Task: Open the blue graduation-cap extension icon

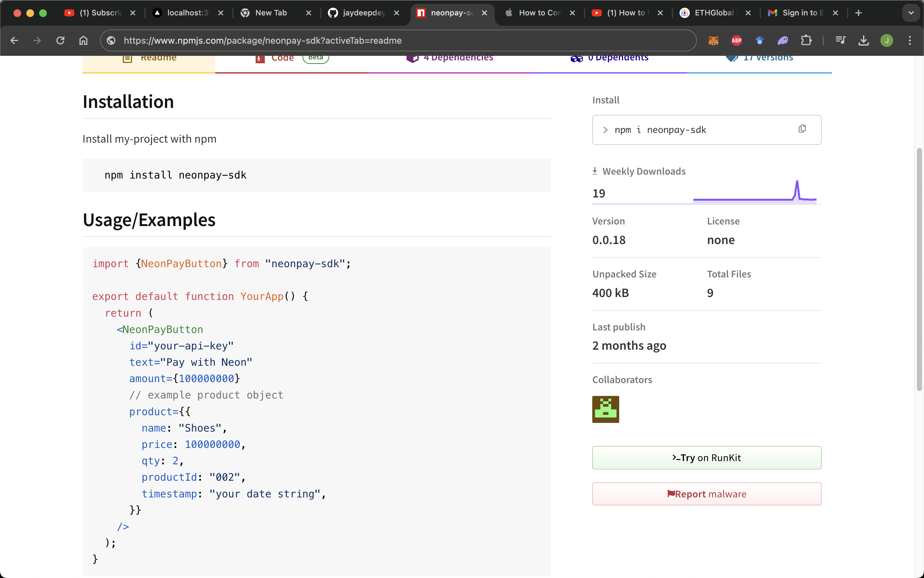Action: 759,40
